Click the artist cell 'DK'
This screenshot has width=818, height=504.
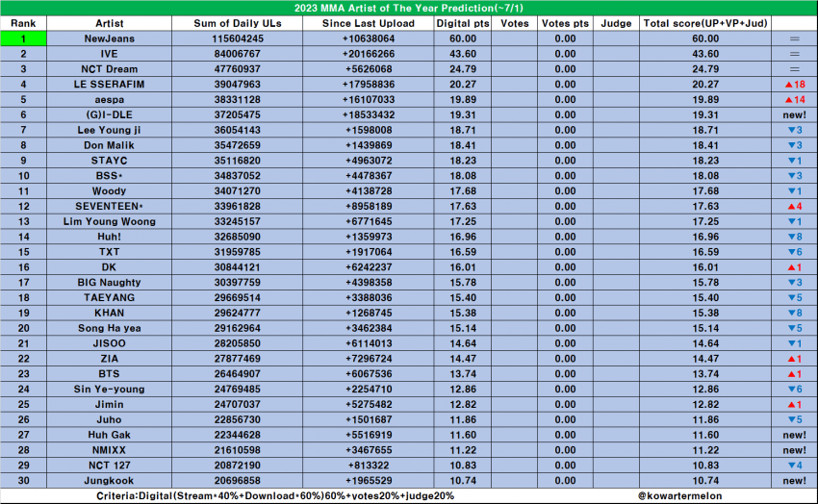click(109, 266)
